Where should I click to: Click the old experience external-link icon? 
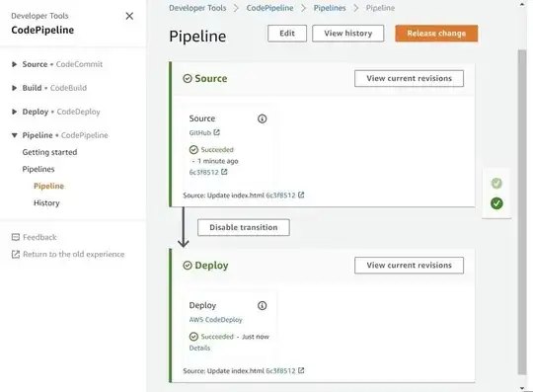click(16, 254)
